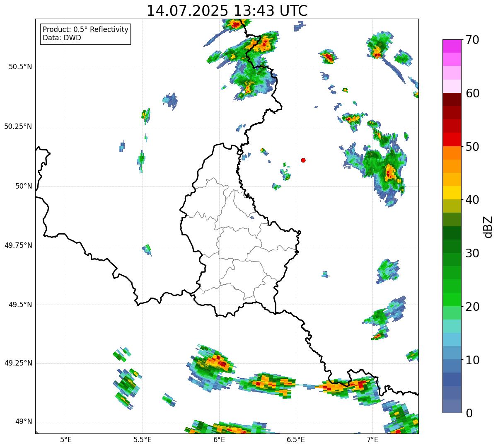Viewport: 498px width, 448px height.
Task: Click the title '14.07.2025 13:43 UTC'
Action: (227, 11)
